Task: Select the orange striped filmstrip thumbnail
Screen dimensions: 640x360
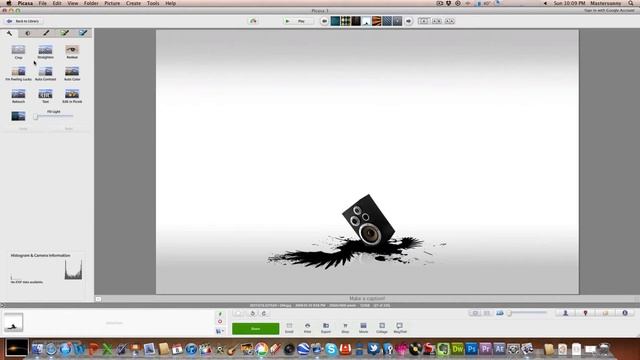Action: coord(376,21)
